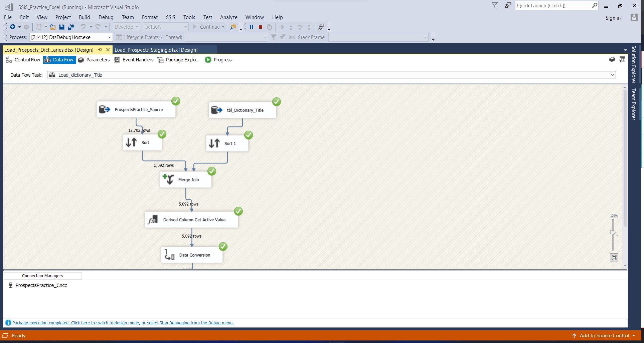This screenshot has width=644, height=343.
Task: Open the Undo history dropdown arrow
Action: click(91, 27)
